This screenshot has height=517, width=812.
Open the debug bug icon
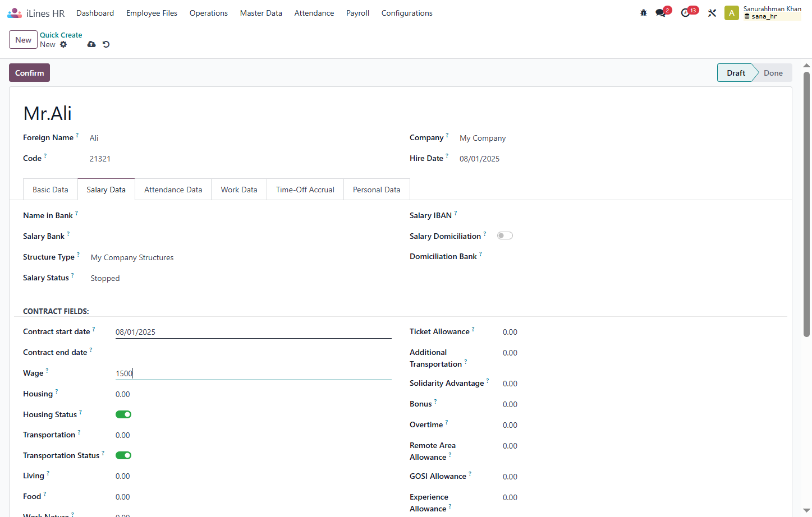coord(644,13)
